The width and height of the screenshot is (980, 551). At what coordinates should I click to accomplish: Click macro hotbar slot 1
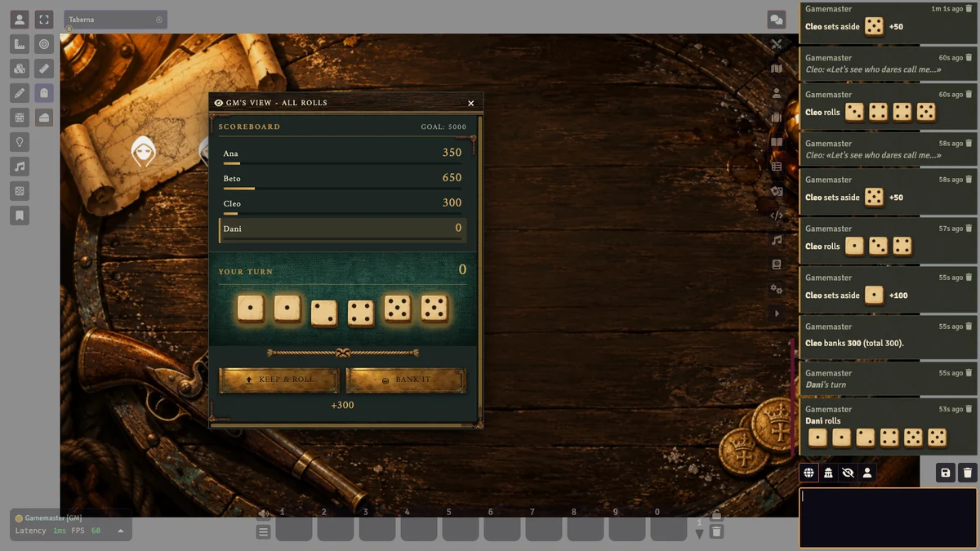coord(294,523)
